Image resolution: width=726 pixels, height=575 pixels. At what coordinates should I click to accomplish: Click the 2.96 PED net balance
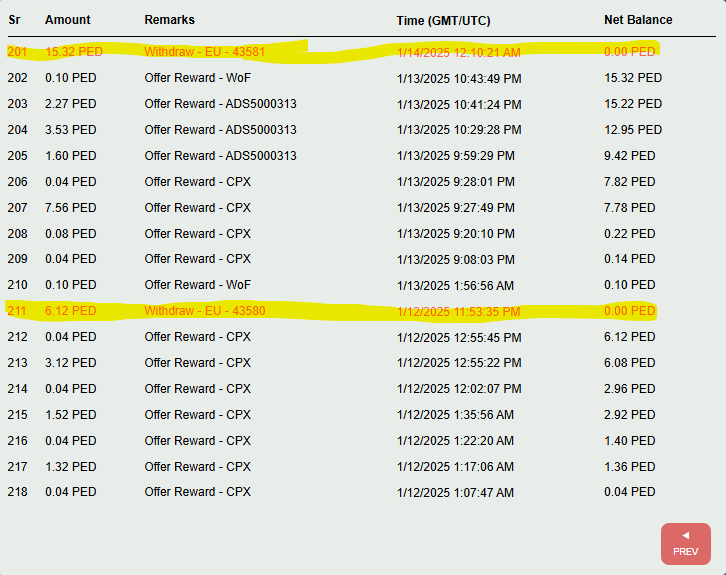tap(630, 388)
